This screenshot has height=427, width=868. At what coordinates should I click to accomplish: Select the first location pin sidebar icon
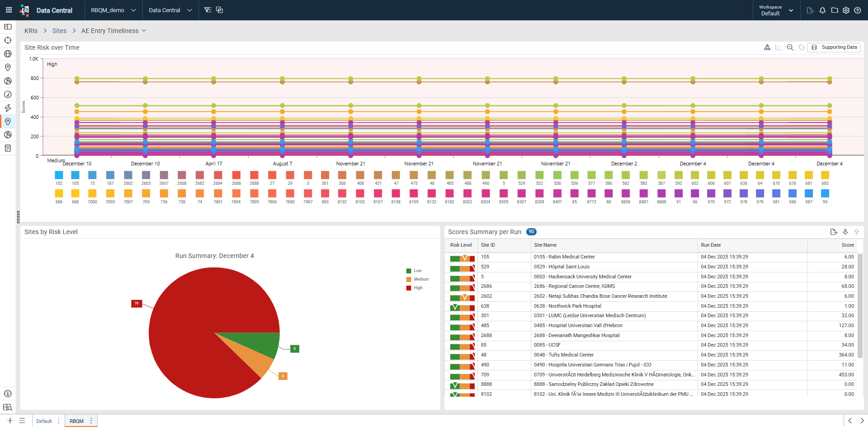(8, 67)
